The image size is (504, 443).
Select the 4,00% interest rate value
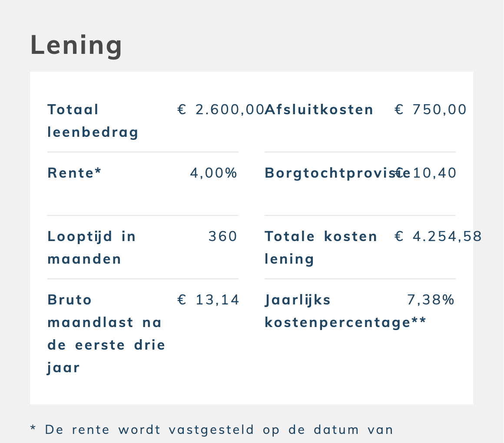(214, 173)
